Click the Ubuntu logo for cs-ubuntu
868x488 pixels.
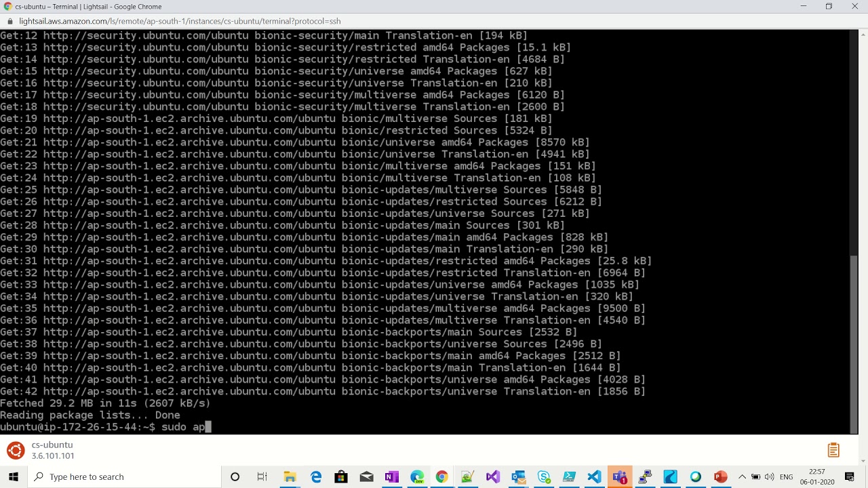16,450
